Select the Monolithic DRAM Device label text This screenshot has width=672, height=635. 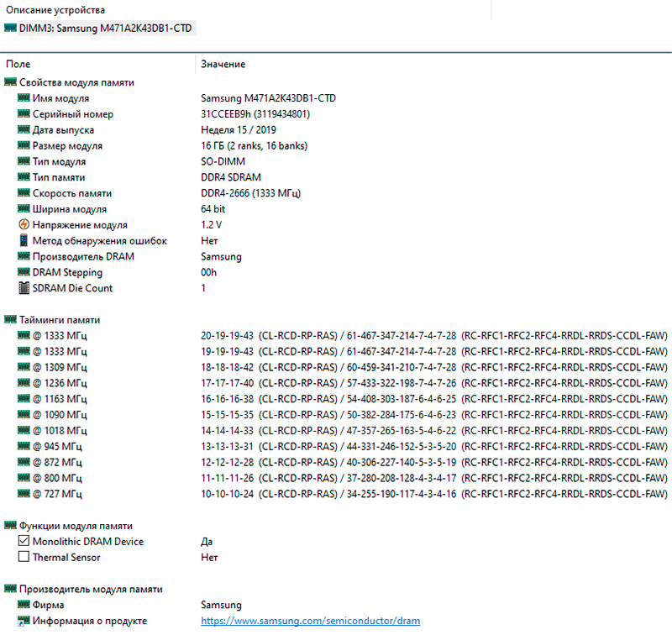[x=88, y=542]
